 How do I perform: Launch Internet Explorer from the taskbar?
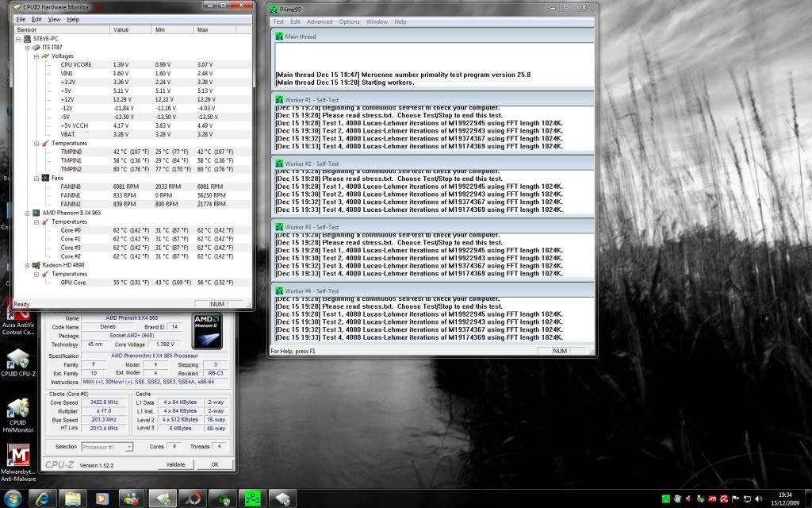pyautogui.click(x=43, y=498)
